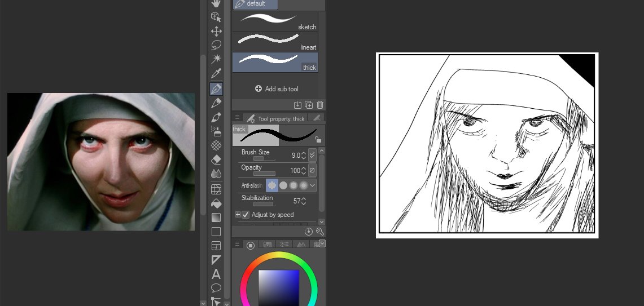The height and width of the screenshot is (306, 644).
Task: Open Opacity dynamics settings button
Action: click(x=312, y=170)
